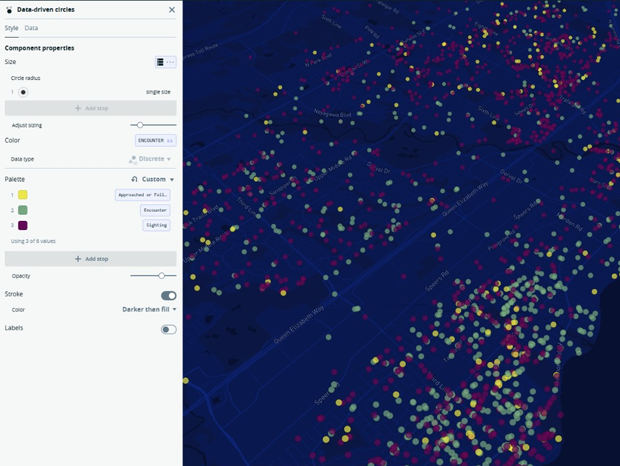The width and height of the screenshot is (620, 466).
Task: Switch to the Data tab
Action: [x=31, y=28]
